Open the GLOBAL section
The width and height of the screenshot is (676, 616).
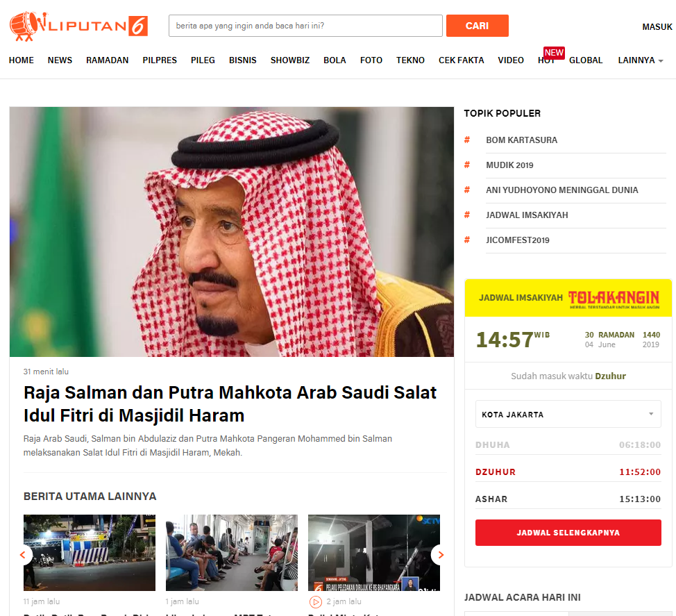point(586,60)
